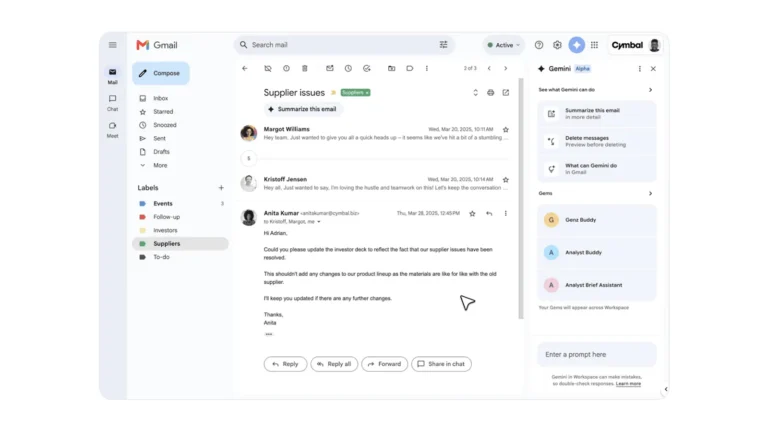Go to the newer conversation arrow
The image size is (768, 432).
pos(489,69)
